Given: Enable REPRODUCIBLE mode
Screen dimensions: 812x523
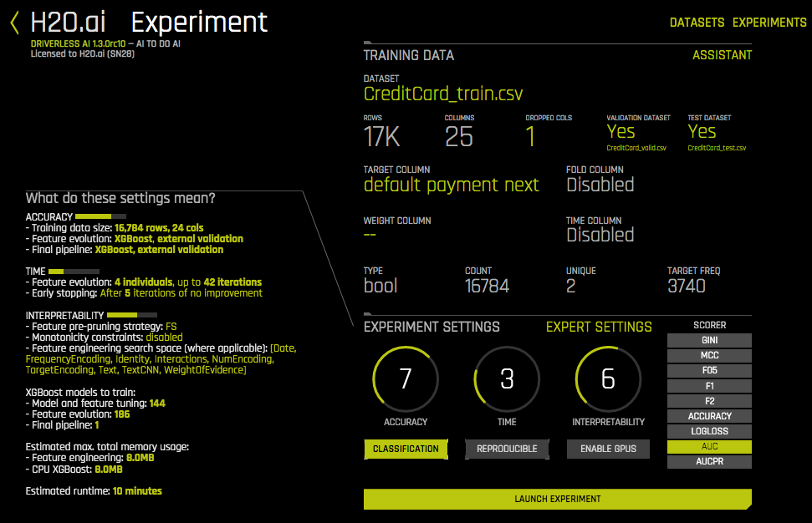Looking at the screenshot, I should (507, 449).
